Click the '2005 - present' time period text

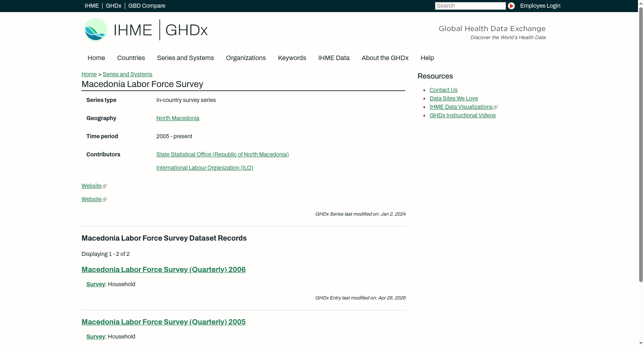point(174,136)
